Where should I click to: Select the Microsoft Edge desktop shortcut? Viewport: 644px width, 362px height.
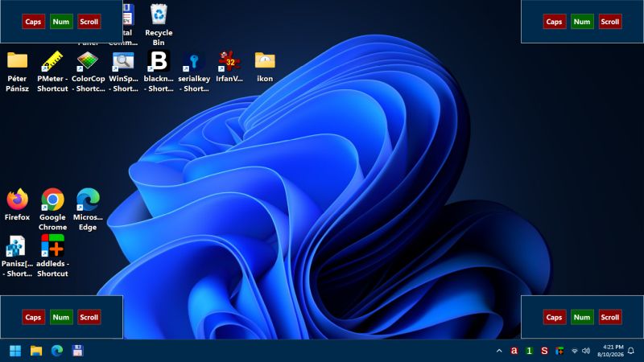tap(88, 209)
